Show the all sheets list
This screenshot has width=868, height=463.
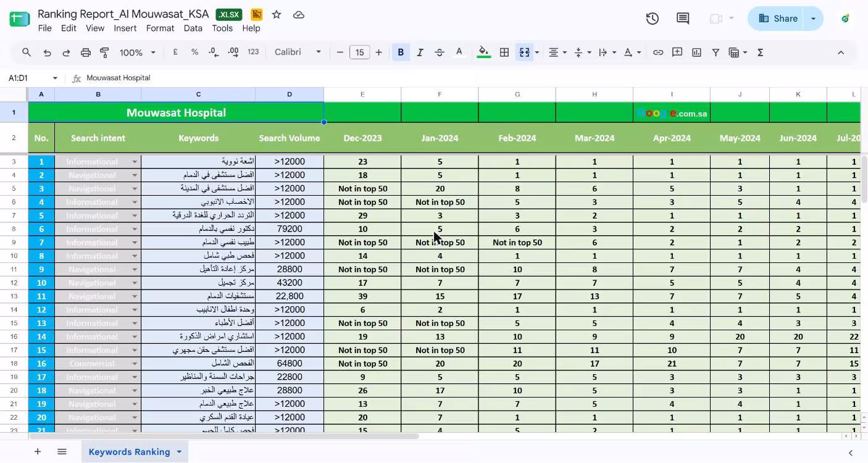[x=62, y=452]
